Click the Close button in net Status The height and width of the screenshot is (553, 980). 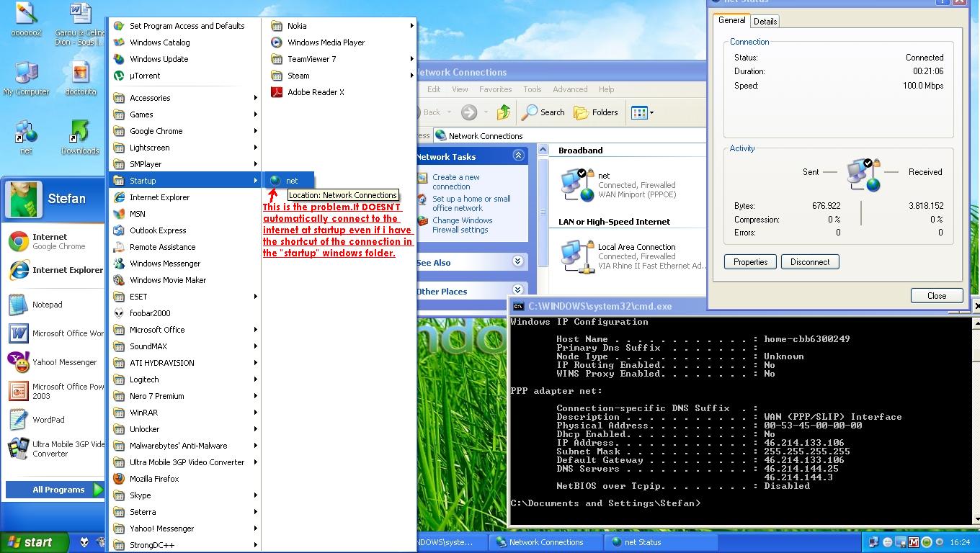click(937, 296)
